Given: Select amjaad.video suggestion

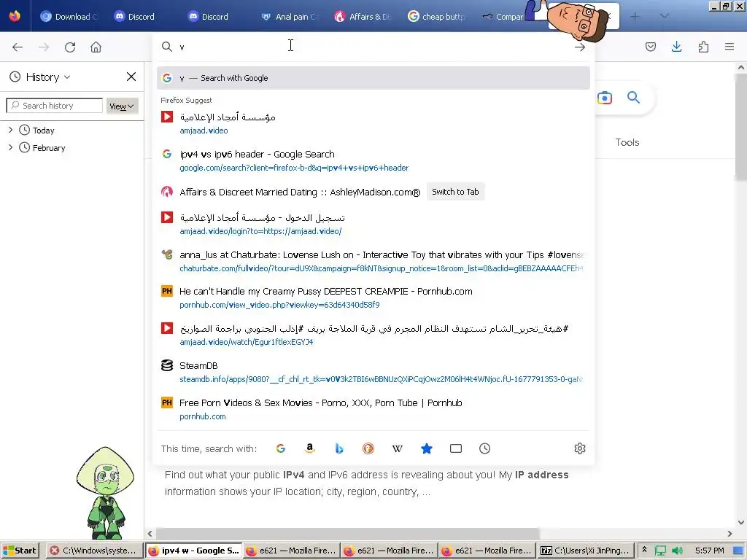Looking at the screenshot, I should pyautogui.click(x=373, y=123).
